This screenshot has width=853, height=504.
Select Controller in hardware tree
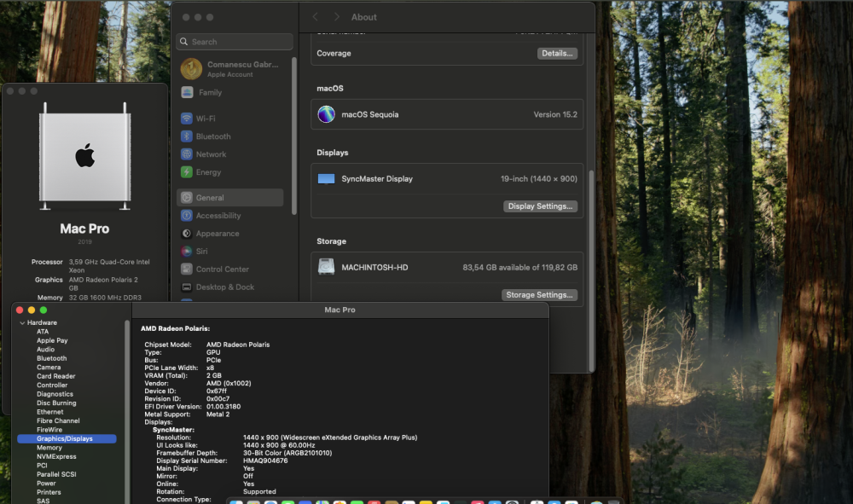click(52, 385)
